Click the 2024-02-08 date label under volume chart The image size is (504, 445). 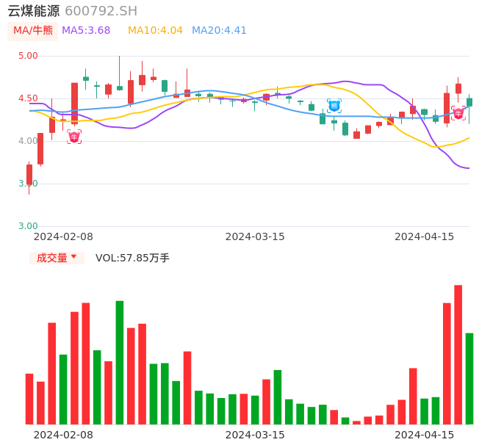pyautogui.click(x=63, y=435)
